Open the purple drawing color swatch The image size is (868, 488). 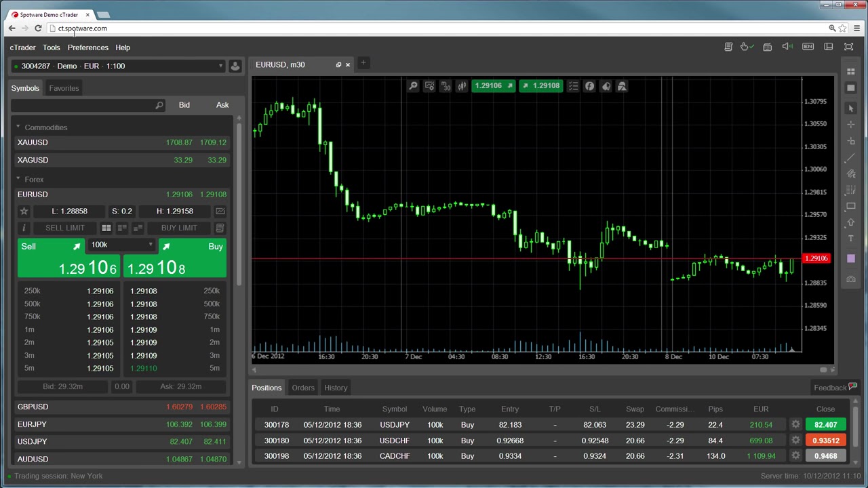851,258
